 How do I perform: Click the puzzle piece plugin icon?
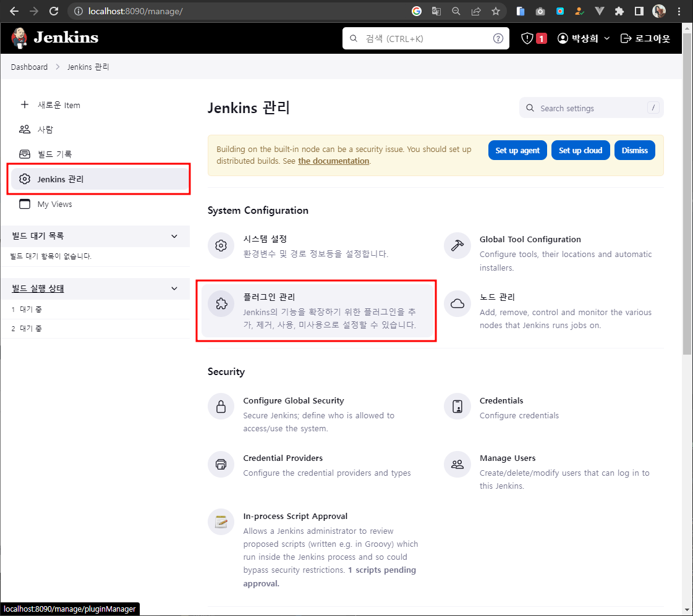tap(221, 303)
